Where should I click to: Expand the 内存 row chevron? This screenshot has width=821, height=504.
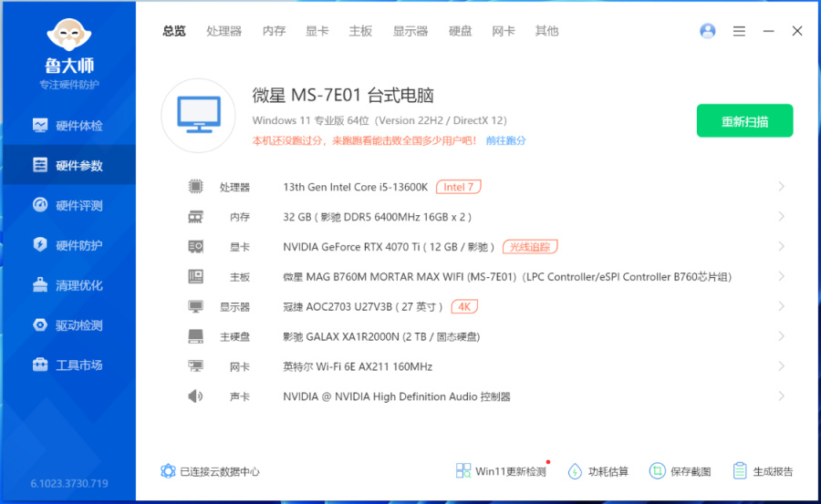click(x=781, y=216)
